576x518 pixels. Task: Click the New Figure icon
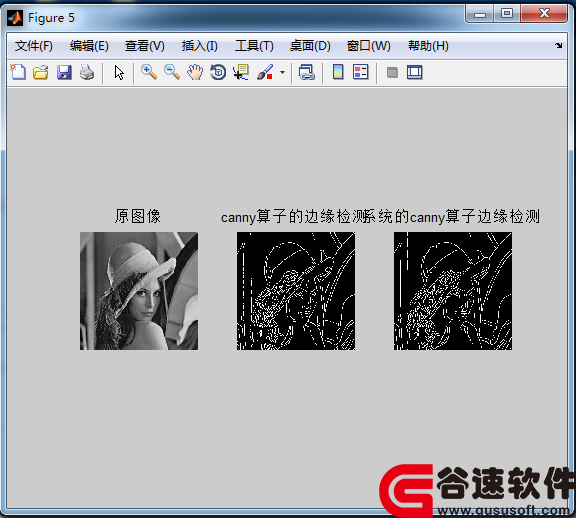click(18, 72)
